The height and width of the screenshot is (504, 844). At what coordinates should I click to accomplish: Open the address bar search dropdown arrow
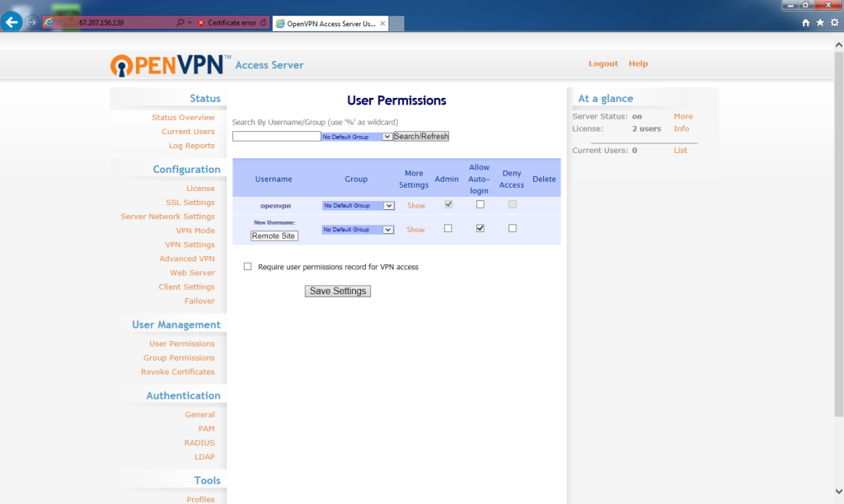pos(190,22)
